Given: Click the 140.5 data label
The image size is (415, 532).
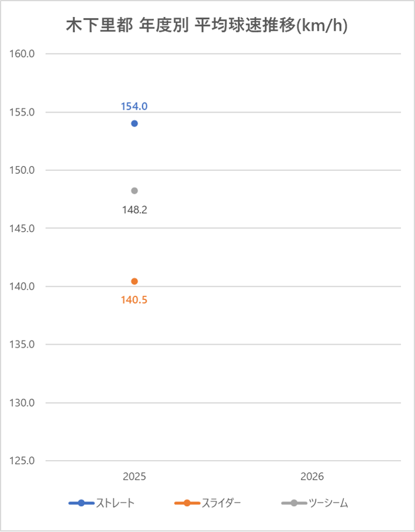Looking at the screenshot, I should [x=134, y=300].
